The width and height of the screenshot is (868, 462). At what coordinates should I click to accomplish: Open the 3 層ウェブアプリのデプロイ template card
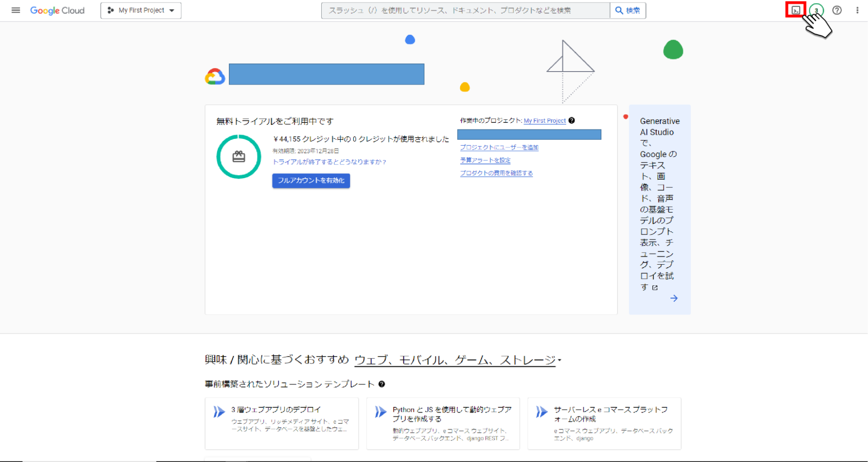click(x=282, y=423)
